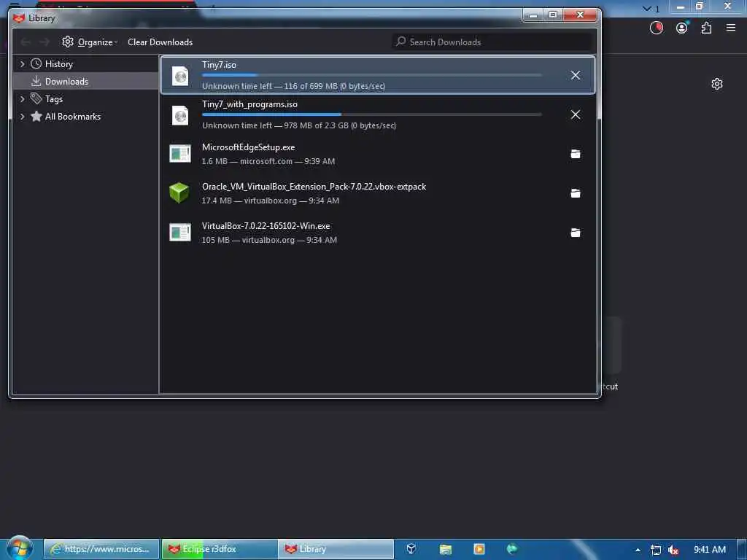Click the Library taskbar button
The height and width of the screenshot is (560, 747).
336,549
